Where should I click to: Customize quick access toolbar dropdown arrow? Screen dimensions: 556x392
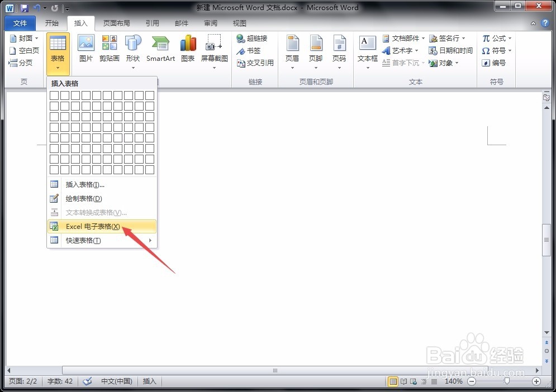point(67,8)
